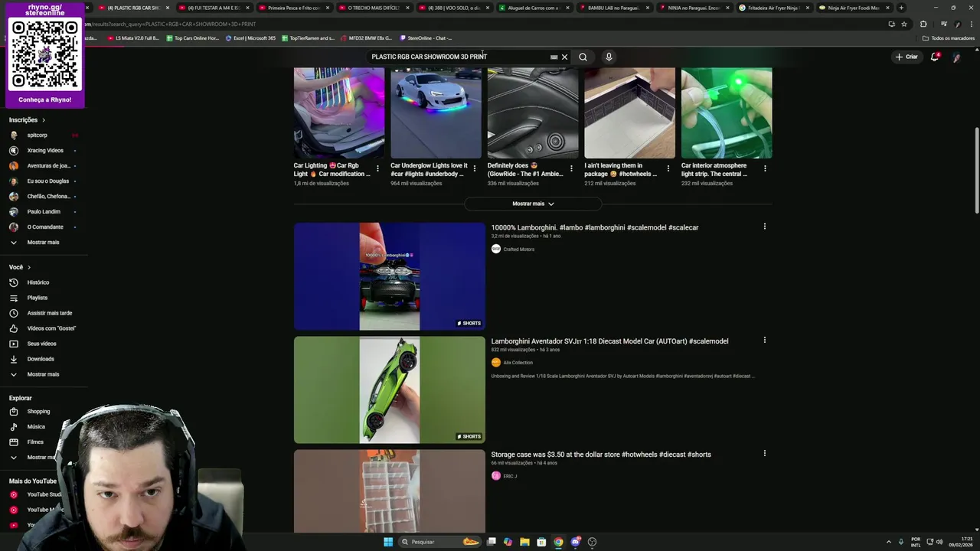Screen dimensions: 980x551
Task: Switch to O TRECHO MAIS DIFÍCIL tab
Action: (x=374, y=8)
